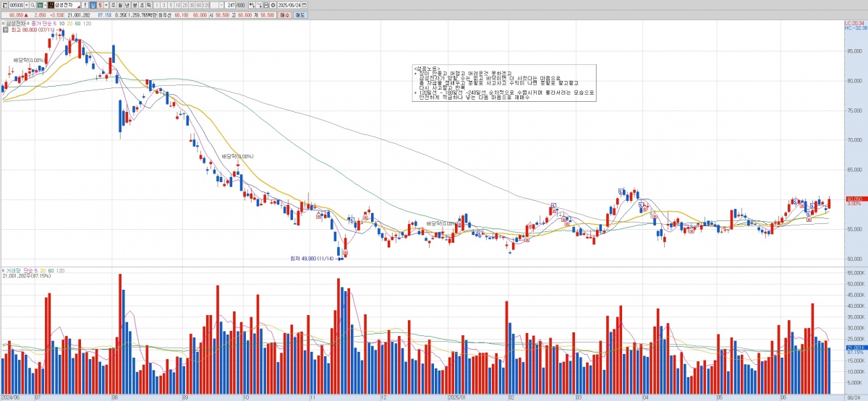Click the stock search magnifier icon

tap(33, 4)
